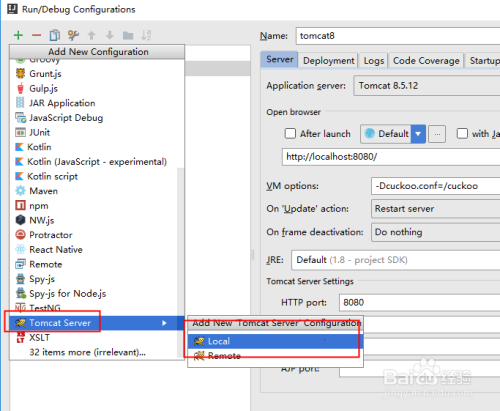Click the Create New Folder icon
The height and width of the screenshot is (411, 500).
[128, 35]
